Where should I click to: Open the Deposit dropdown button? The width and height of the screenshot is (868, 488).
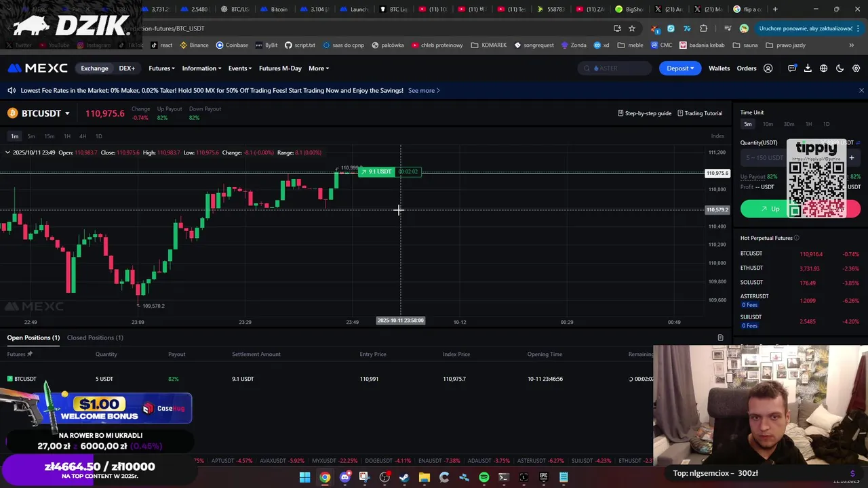point(680,68)
